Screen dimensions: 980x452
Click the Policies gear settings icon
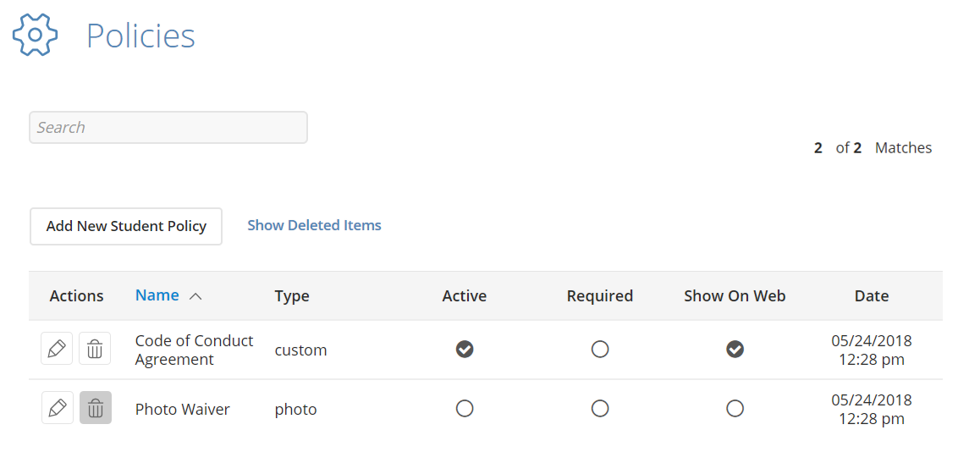35,35
